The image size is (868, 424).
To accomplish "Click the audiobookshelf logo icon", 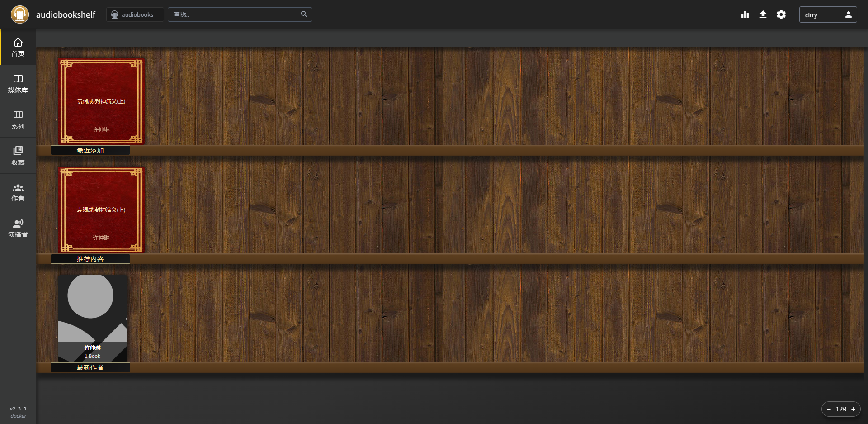I will (20, 14).
